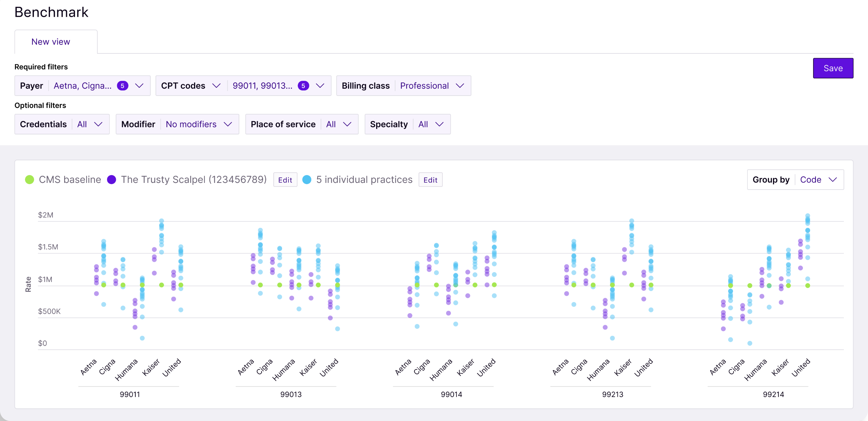Click the 99014 code group label
The image size is (868, 421).
[x=452, y=394]
